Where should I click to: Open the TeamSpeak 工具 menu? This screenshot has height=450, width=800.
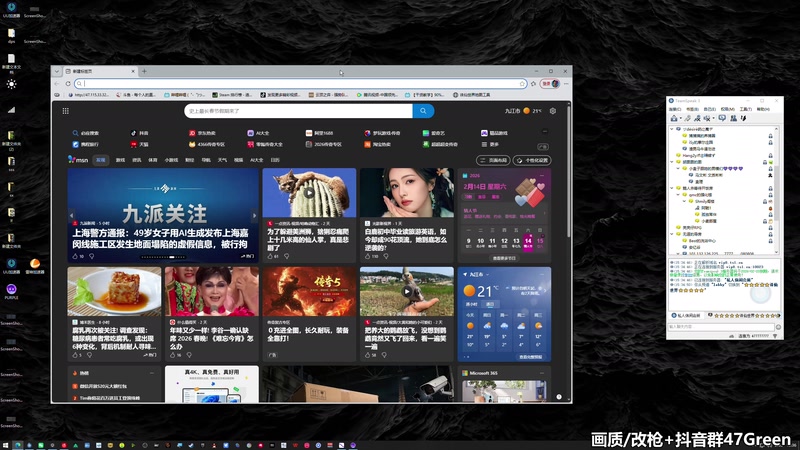pos(746,109)
